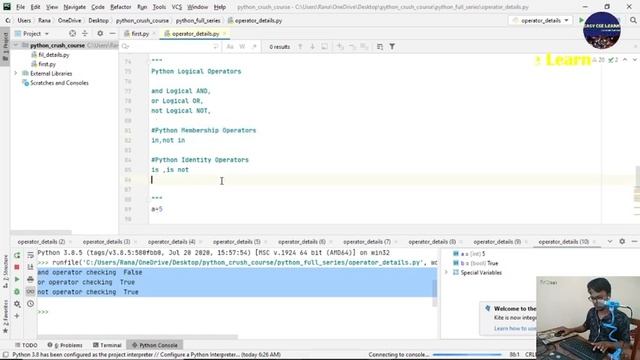This screenshot has width=640, height=360.
Task: Open search history dropdown in find field
Action: pos(126,47)
